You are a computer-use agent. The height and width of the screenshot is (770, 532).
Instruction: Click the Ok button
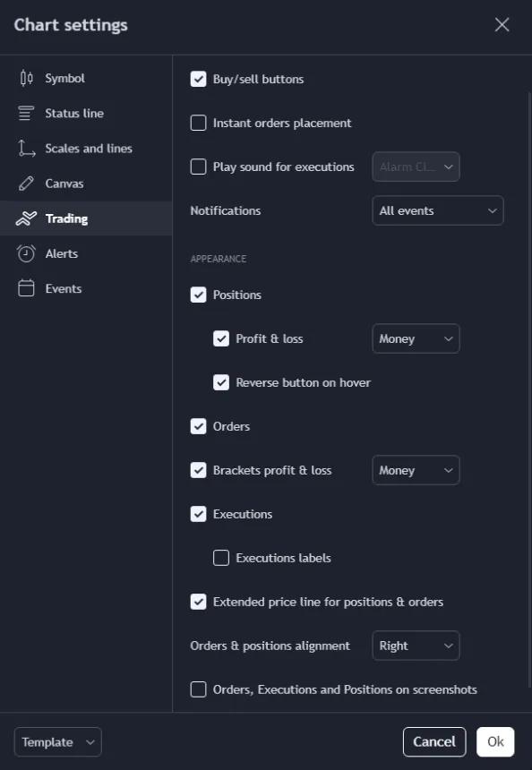(x=495, y=741)
